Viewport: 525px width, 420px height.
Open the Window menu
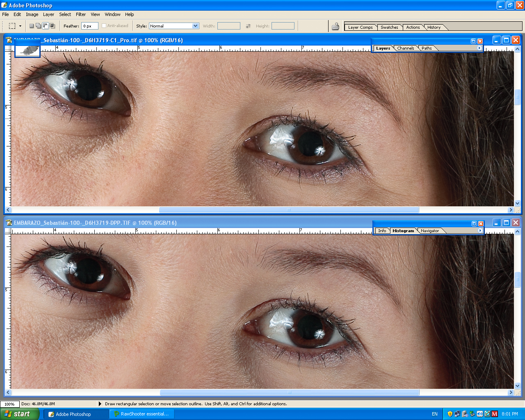(112, 14)
